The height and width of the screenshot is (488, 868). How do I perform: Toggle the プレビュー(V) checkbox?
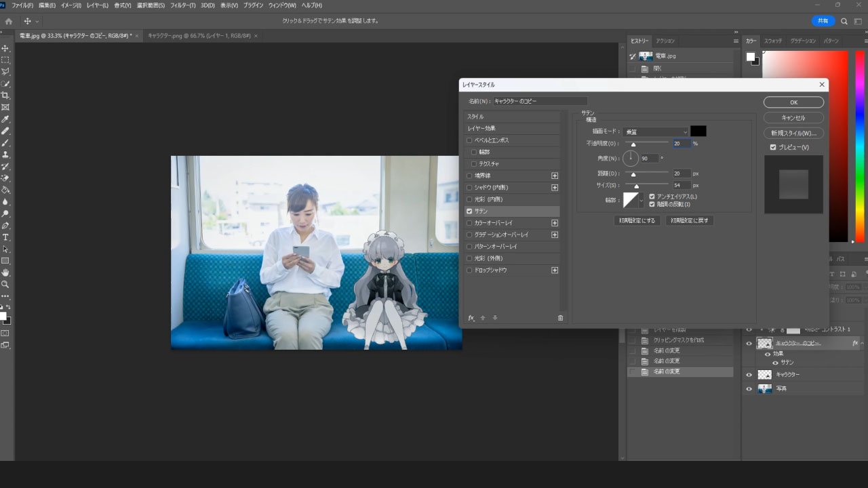pyautogui.click(x=773, y=147)
